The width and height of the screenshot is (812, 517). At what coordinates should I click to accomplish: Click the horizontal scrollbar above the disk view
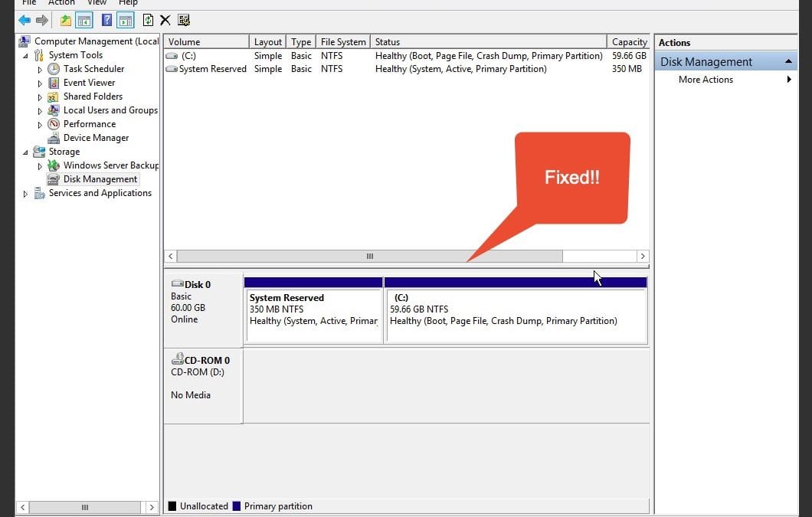[370, 256]
